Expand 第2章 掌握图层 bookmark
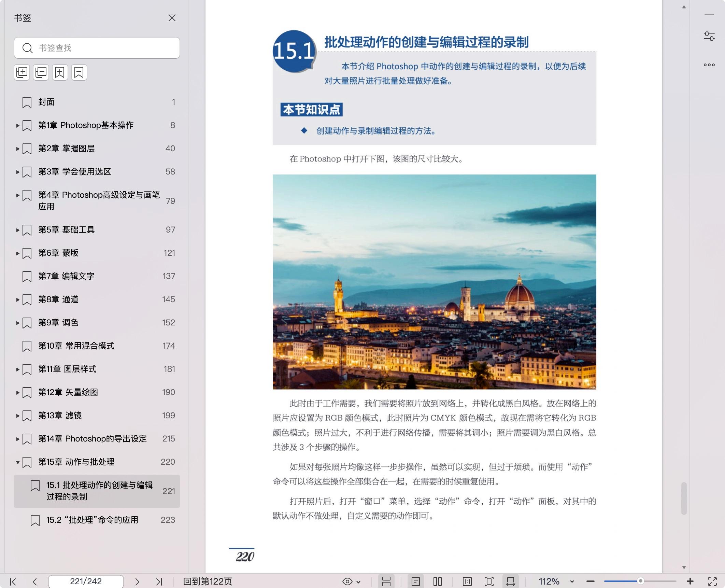The image size is (725, 588). (x=17, y=149)
